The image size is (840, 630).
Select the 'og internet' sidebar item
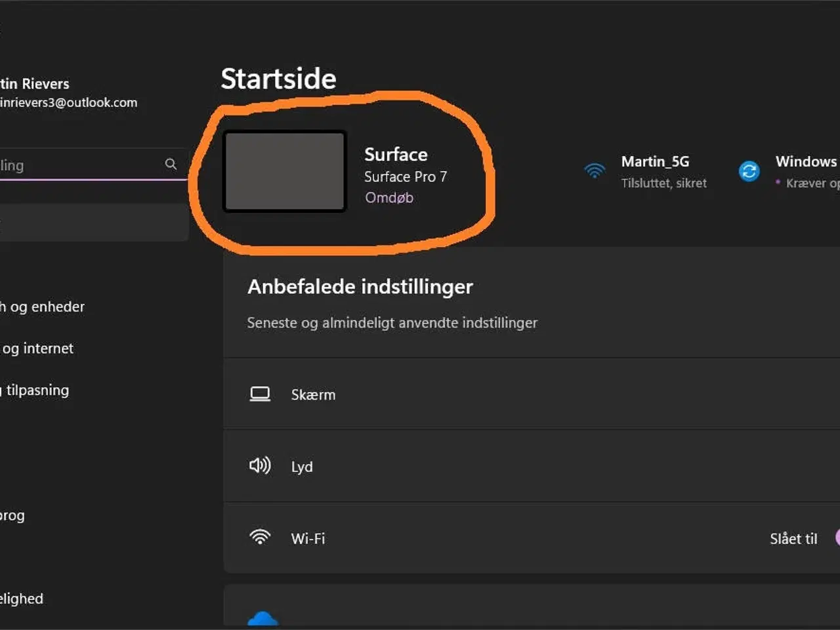point(37,348)
